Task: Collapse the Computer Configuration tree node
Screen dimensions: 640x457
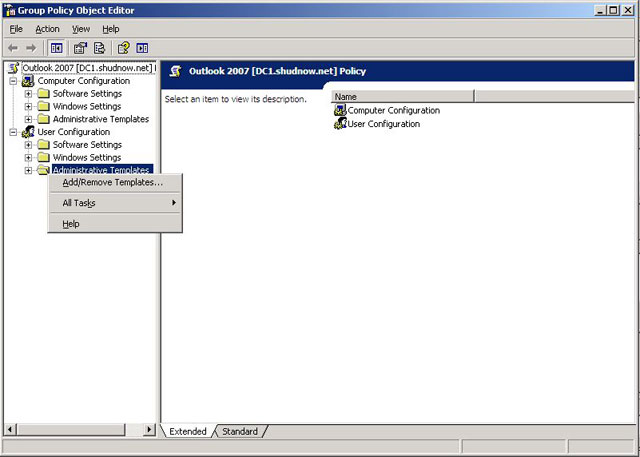Action: tap(13, 81)
